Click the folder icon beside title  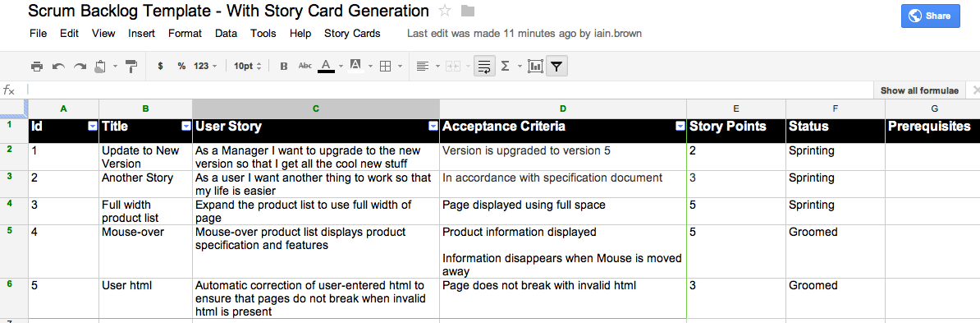pyautogui.click(x=467, y=12)
